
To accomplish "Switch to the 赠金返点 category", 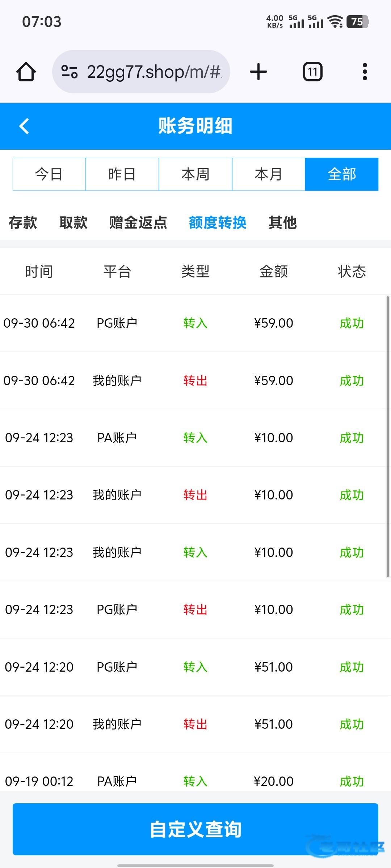I will [x=138, y=222].
